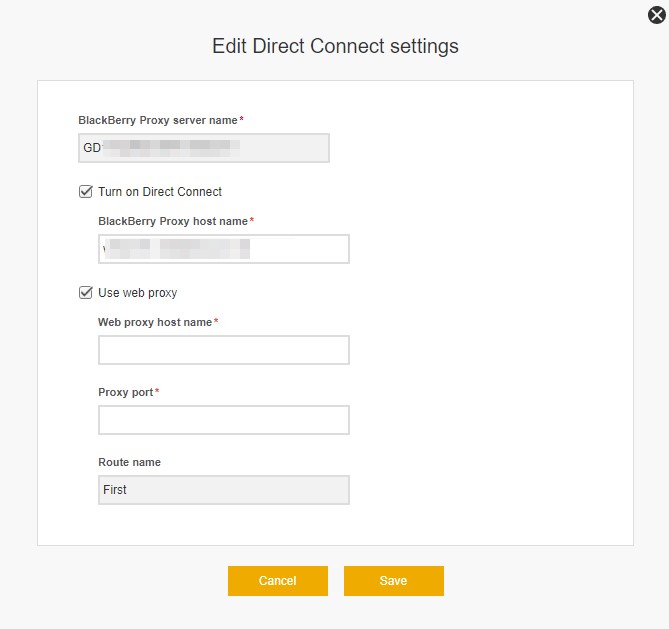669x629 pixels.
Task: Click the 'Edit Direct Connect settings' heading
Action: pos(335,46)
